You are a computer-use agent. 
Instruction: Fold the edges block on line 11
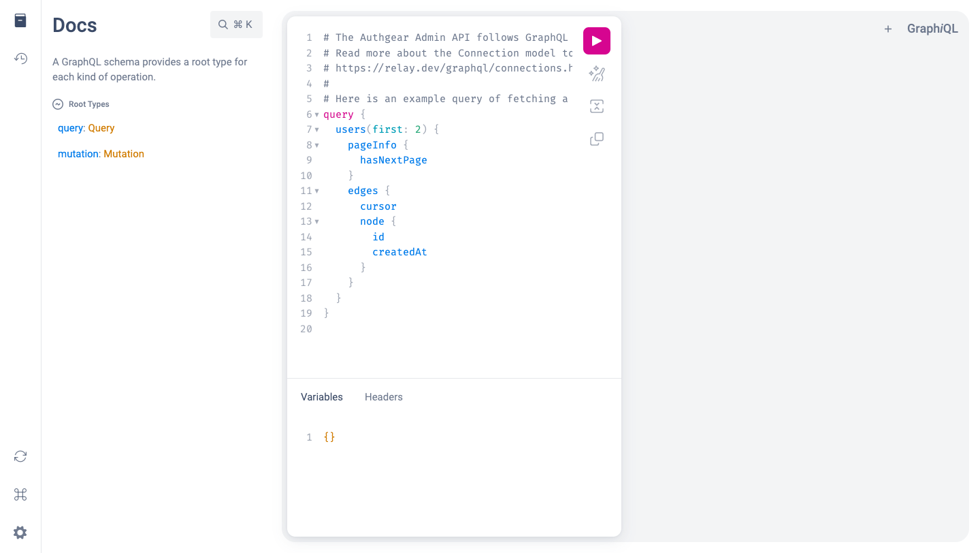click(316, 191)
